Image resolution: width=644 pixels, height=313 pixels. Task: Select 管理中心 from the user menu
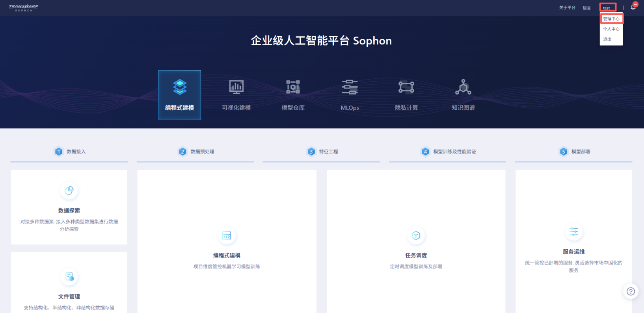coord(611,19)
